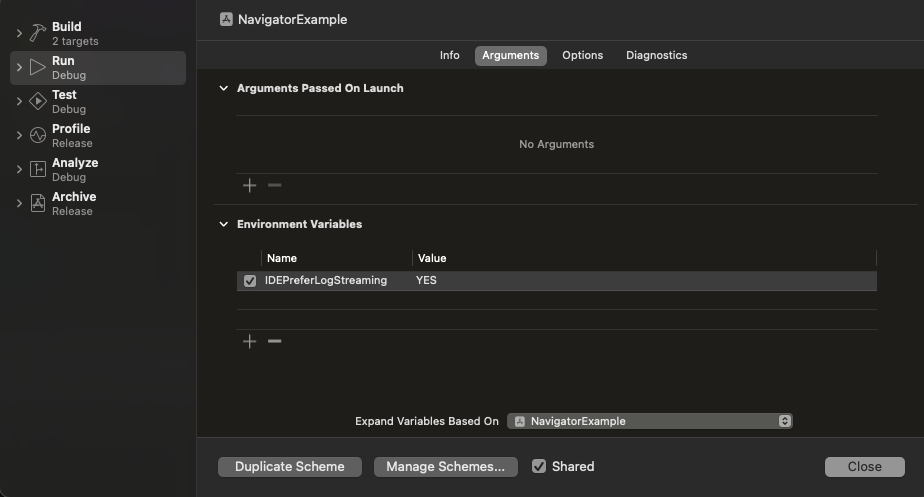Toggle the Shared scheme checkbox
The height and width of the screenshot is (497, 924).
539,466
